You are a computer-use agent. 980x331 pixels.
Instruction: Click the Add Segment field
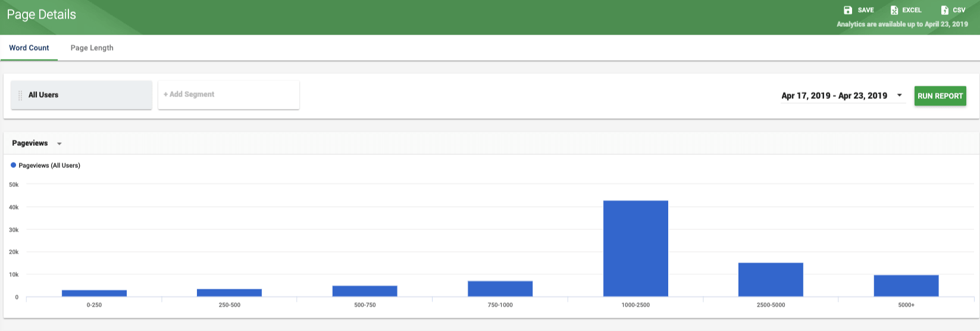pyautogui.click(x=228, y=95)
